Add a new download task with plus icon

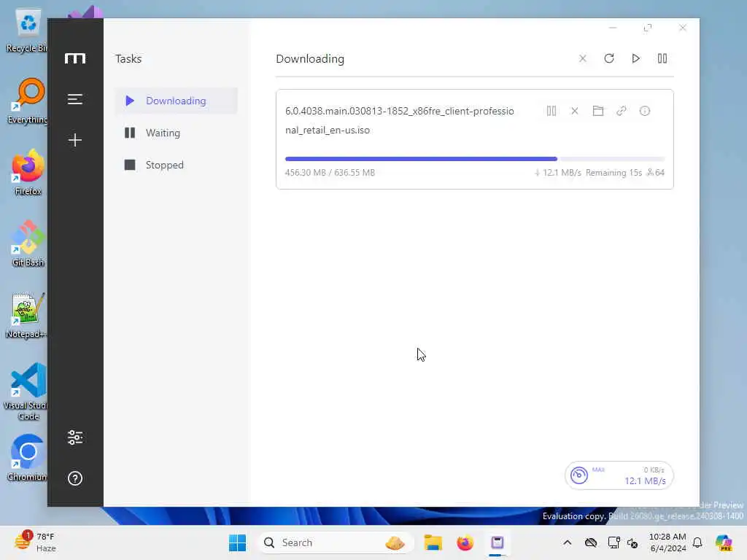coord(75,140)
